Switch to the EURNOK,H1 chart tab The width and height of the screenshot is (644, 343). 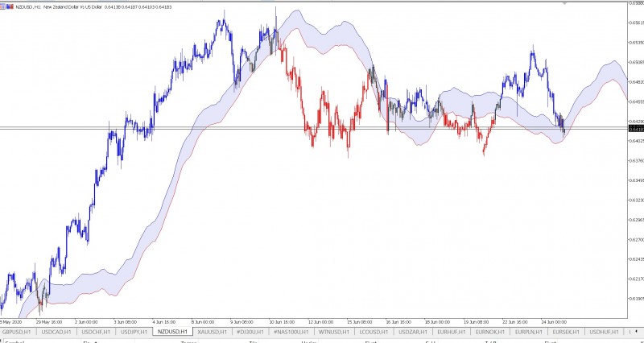(x=490, y=332)
